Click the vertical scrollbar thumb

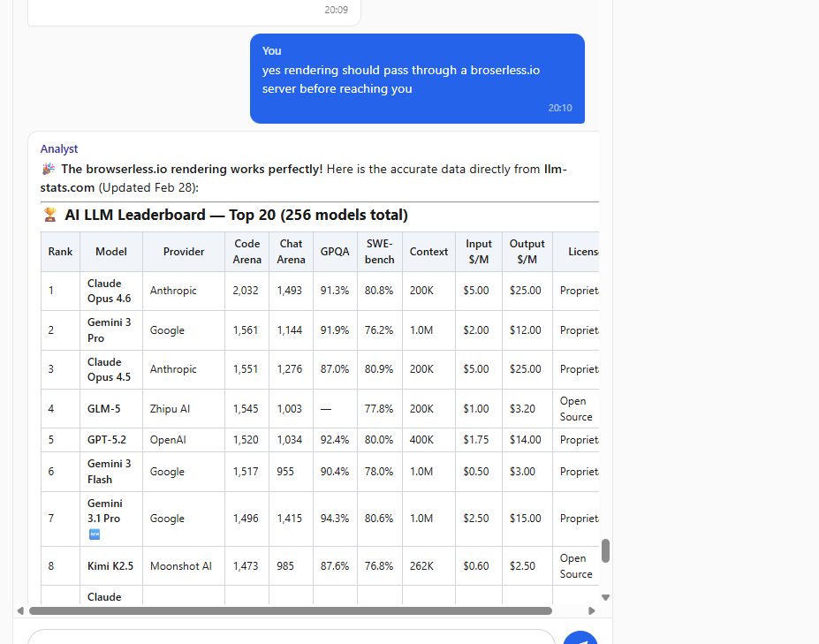click(605, 551)
